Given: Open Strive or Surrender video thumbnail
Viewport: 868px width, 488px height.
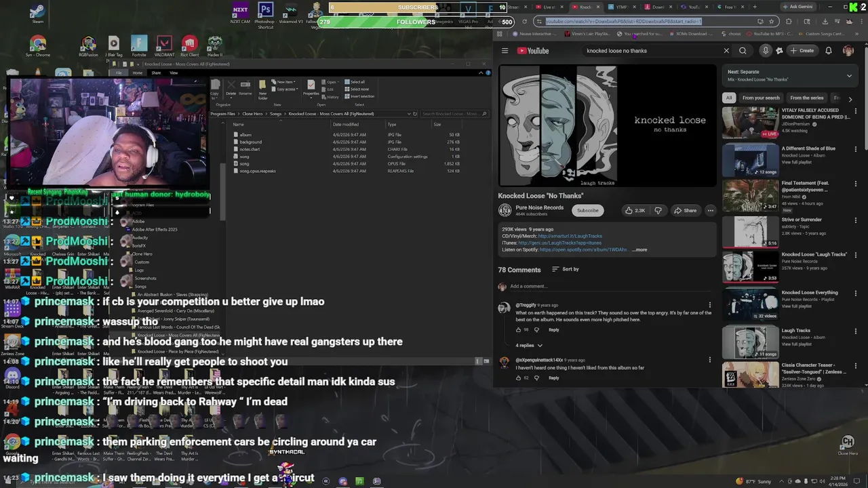Looking at the screenshot, I should pyautogui.click(x=750, y=232).
